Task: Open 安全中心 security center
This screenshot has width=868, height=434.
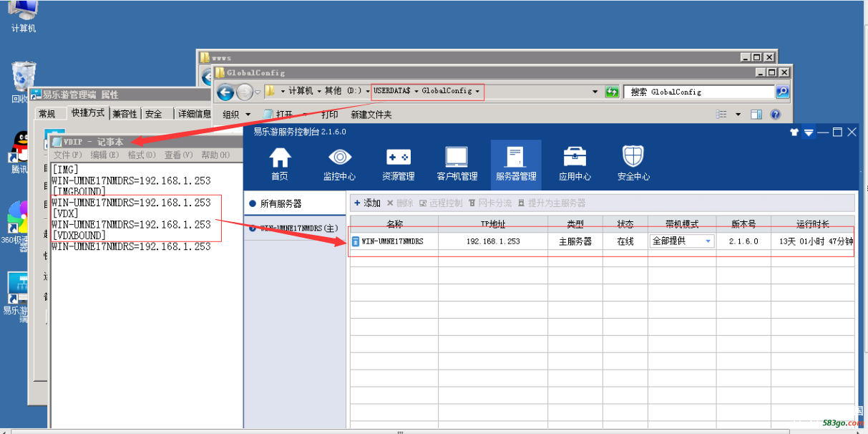Action: tap(633, 164)
